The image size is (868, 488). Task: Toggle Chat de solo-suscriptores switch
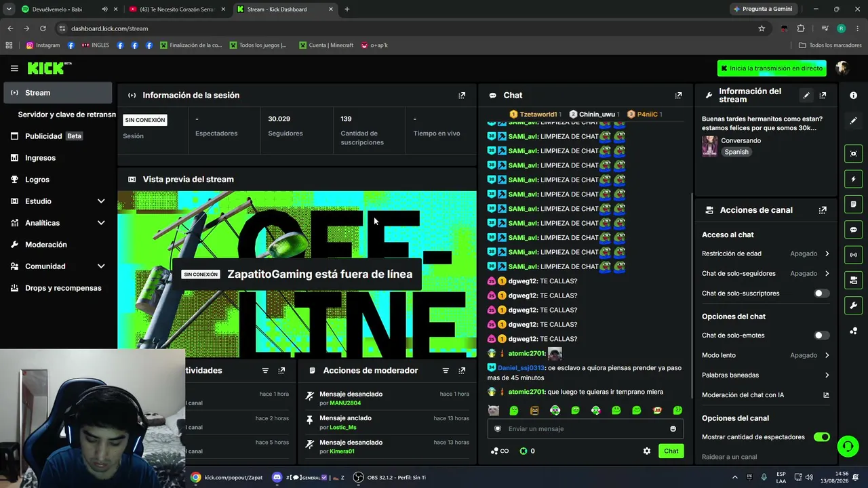821,293
